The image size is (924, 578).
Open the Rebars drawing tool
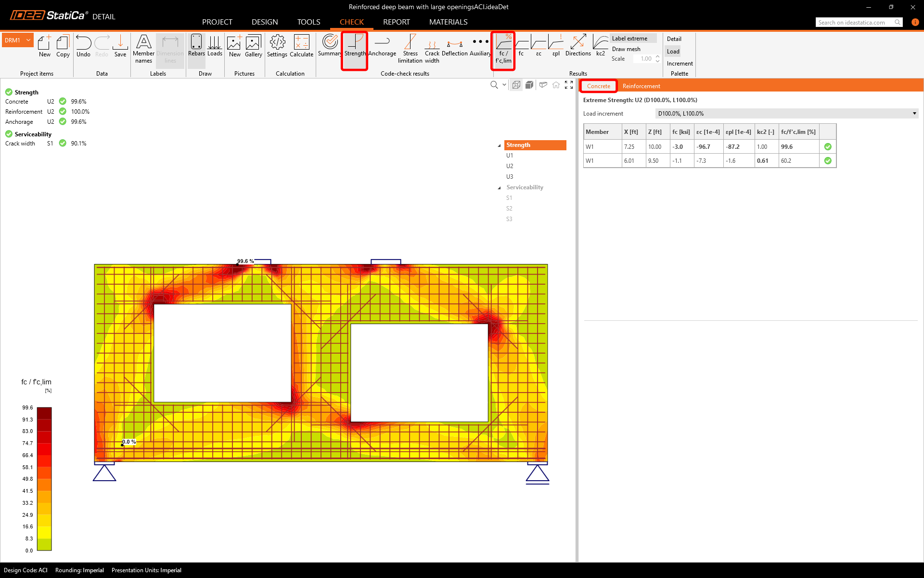[196, 46]
